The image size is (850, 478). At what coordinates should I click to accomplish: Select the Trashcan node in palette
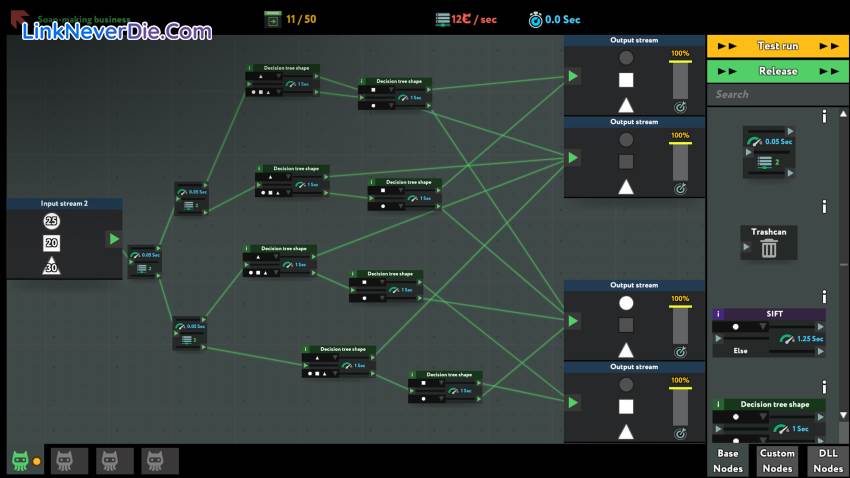pyautogui.click(x=769, y=243)
